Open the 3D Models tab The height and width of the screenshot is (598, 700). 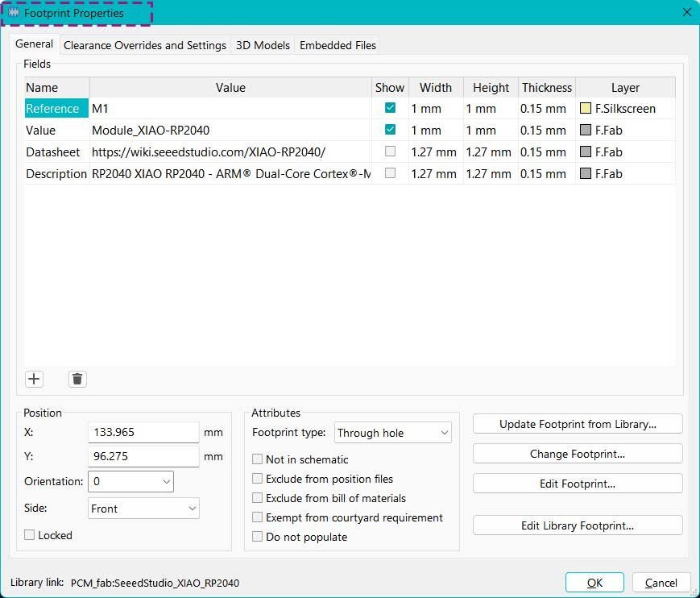(263, 45)
